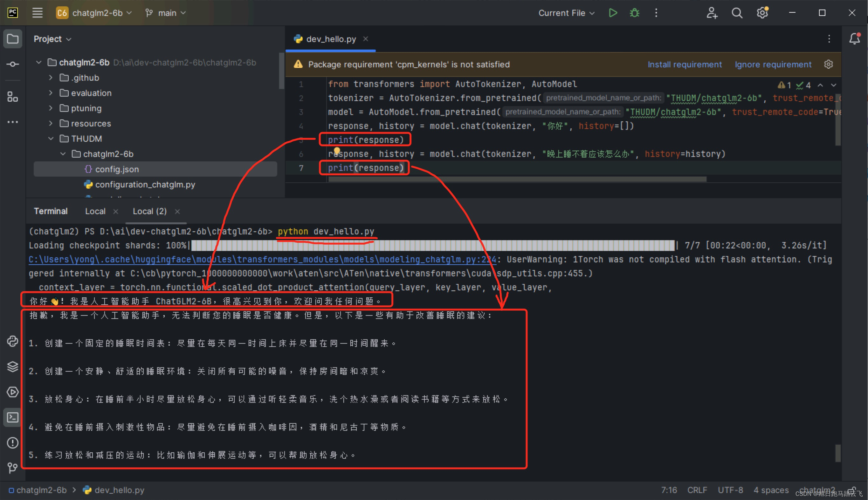Image resolution: width=868 pixels, height=500 pixels.
Task: Click terminal vertical scrollbar thumb
Action: coord(838,453)
